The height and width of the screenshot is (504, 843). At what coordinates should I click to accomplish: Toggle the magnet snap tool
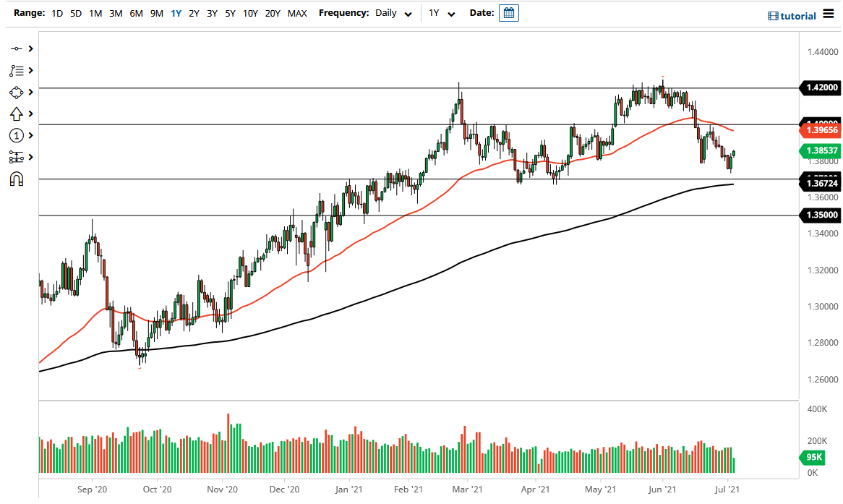[x=16, y=179]
